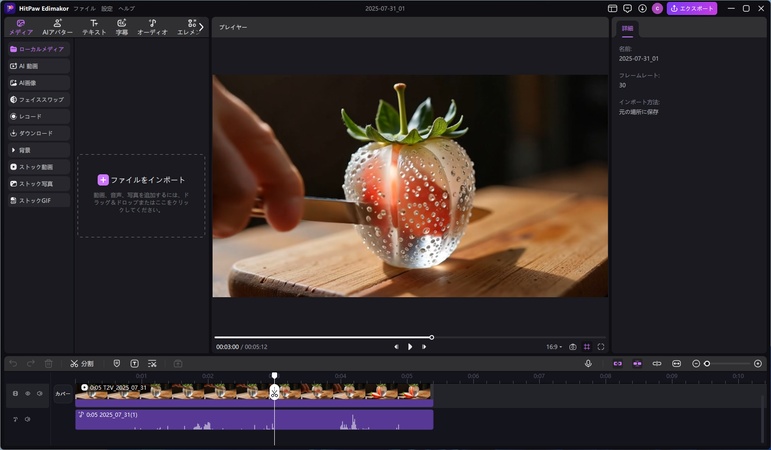Click the timeline zoom out minus icon
The image size is (771, 450).
[x=696, y=363]
